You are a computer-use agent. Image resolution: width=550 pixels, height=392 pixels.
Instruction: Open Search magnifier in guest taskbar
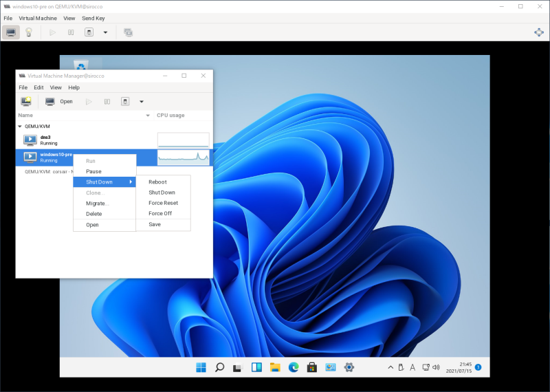[219, 367]
